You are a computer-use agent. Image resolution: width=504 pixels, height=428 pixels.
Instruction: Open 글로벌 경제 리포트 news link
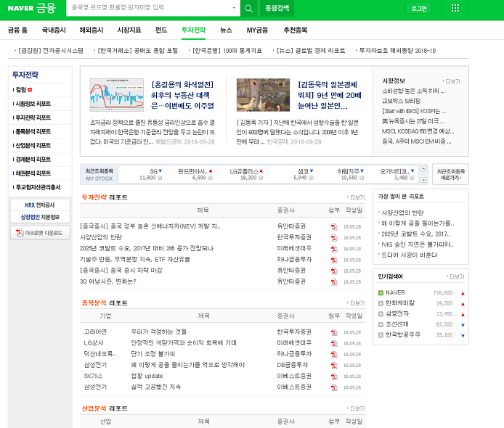pos(311,51)
